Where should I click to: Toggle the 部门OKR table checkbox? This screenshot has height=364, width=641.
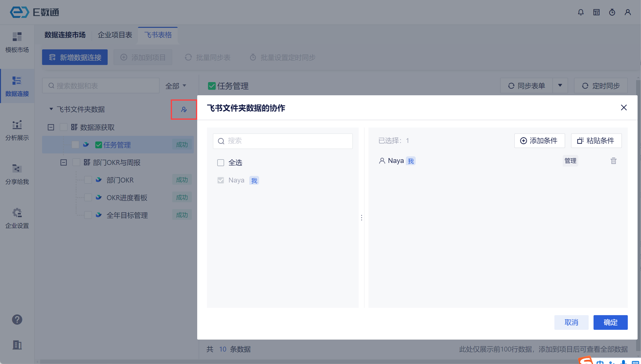tap(88, 180)
